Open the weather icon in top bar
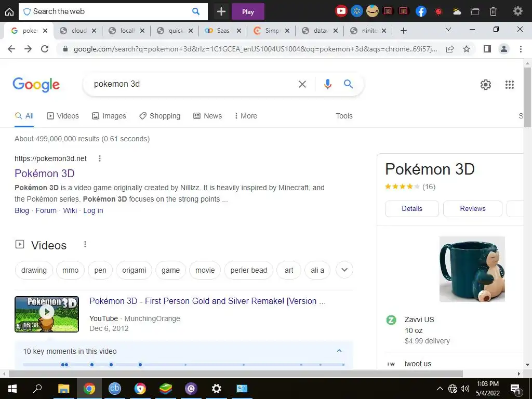Image resolution: width=532 pixels, height=399 pixels. click(x=457, y=11)
